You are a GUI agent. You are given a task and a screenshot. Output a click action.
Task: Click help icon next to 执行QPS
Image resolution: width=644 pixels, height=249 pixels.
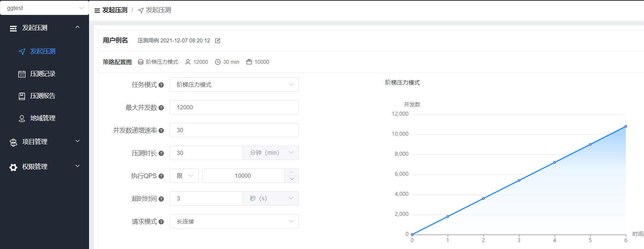pos(161,176)
